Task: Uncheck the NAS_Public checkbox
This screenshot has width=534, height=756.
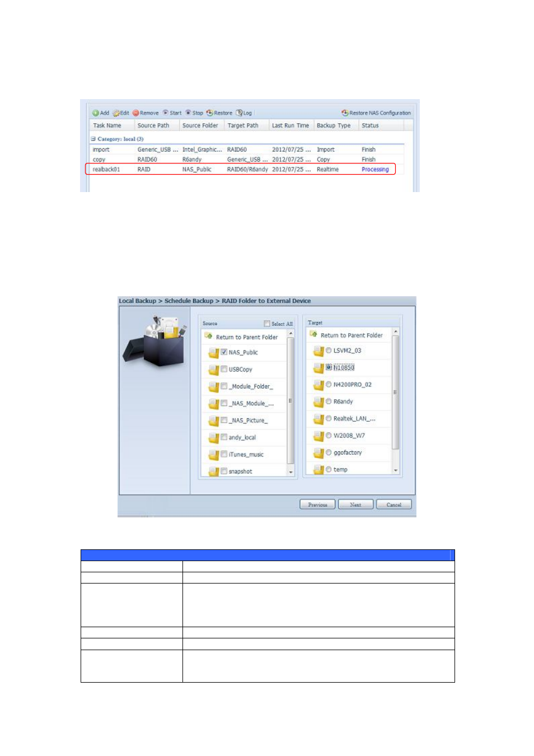Action: (x=224, y=352)
